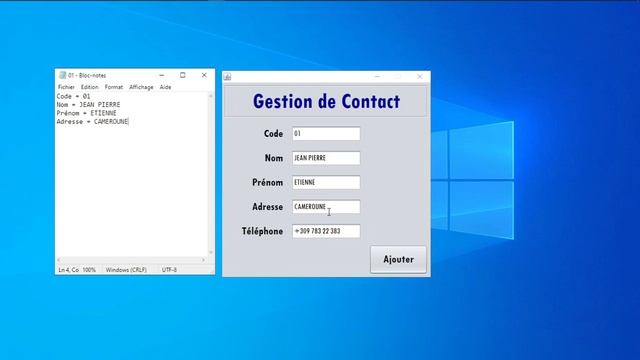
Task: Minimize the Bloc-notes window
Action: point(162,75)
